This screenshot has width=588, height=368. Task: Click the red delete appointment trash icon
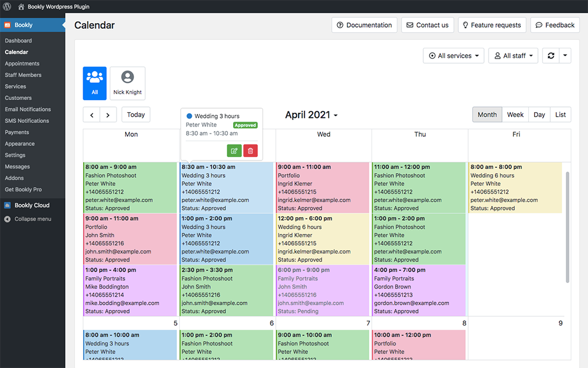point(250,151)
